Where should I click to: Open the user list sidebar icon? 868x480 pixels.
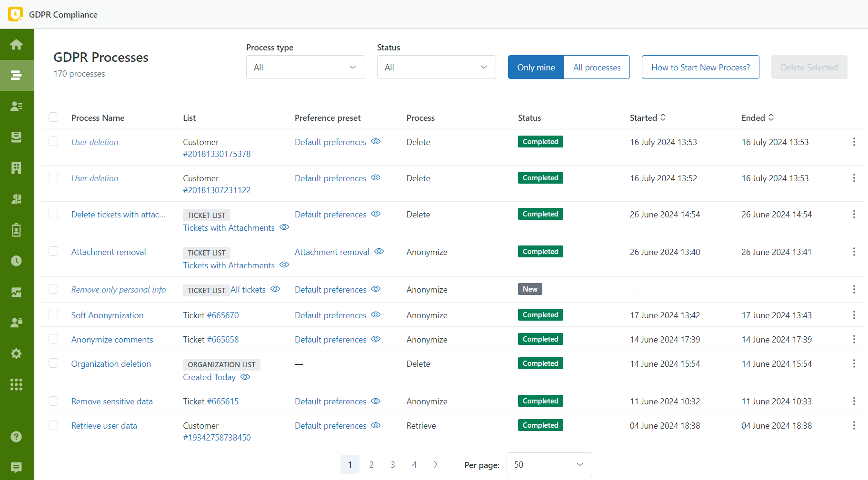tap(17, 106)
